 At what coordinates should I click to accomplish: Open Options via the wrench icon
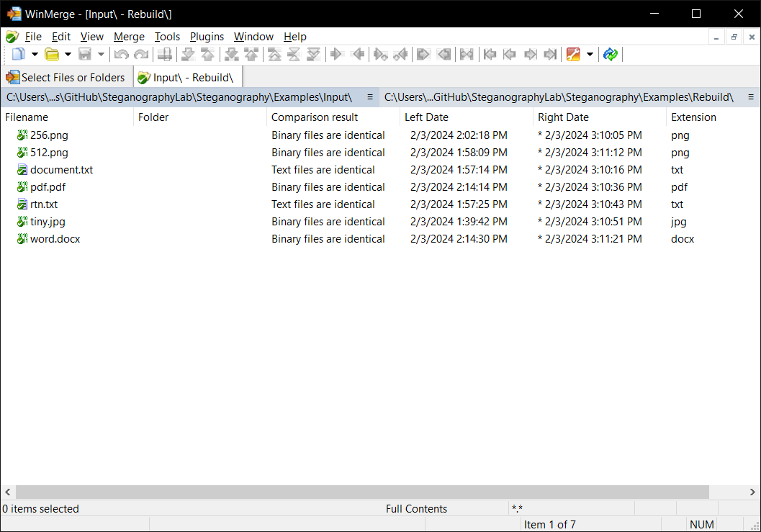[x=573, y=55]
